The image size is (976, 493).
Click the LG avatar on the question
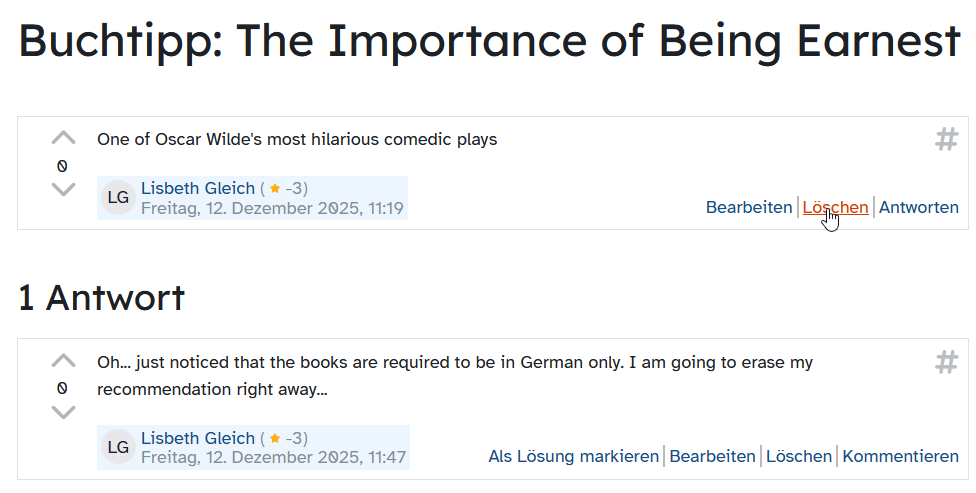pyautogui.click(x=118, y=198)
